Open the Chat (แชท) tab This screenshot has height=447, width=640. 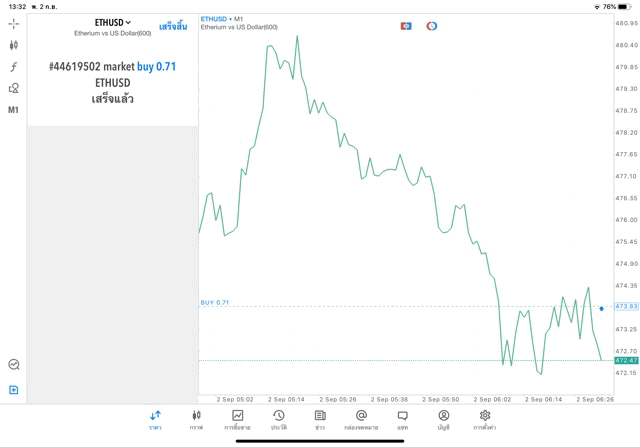[x=402, y=420]
